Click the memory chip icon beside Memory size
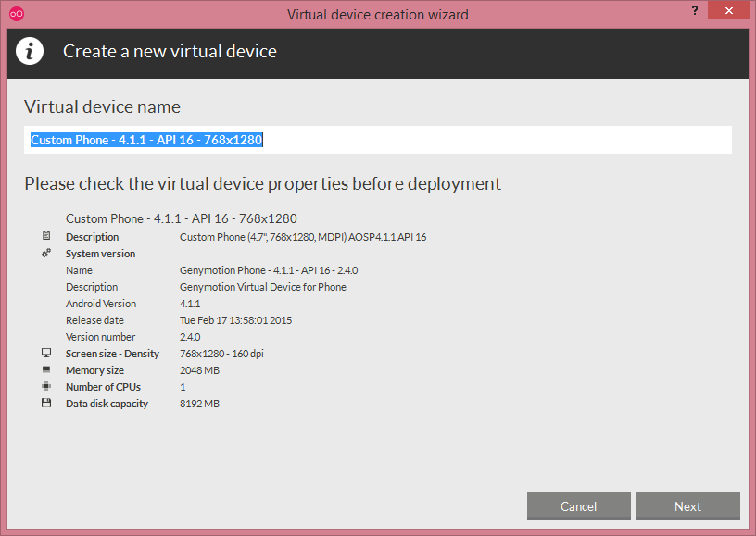 pos(46,369)
